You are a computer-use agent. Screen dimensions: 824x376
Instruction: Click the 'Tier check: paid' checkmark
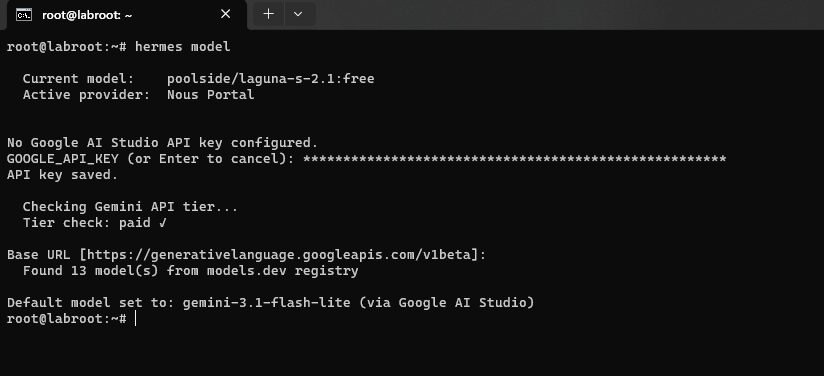coord(163,223)
